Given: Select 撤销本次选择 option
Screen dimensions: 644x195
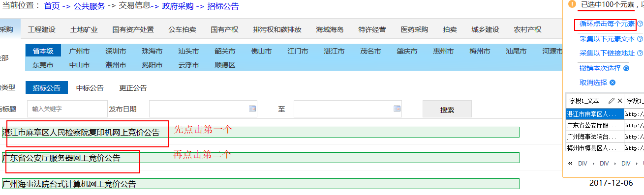Looking at the screenshot, I should click(600, 68).
